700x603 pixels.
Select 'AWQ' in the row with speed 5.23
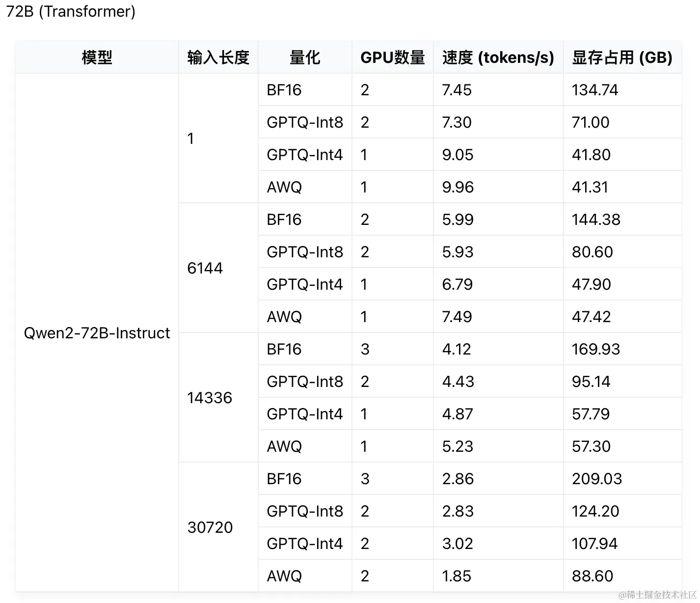(x=284, y=446)
